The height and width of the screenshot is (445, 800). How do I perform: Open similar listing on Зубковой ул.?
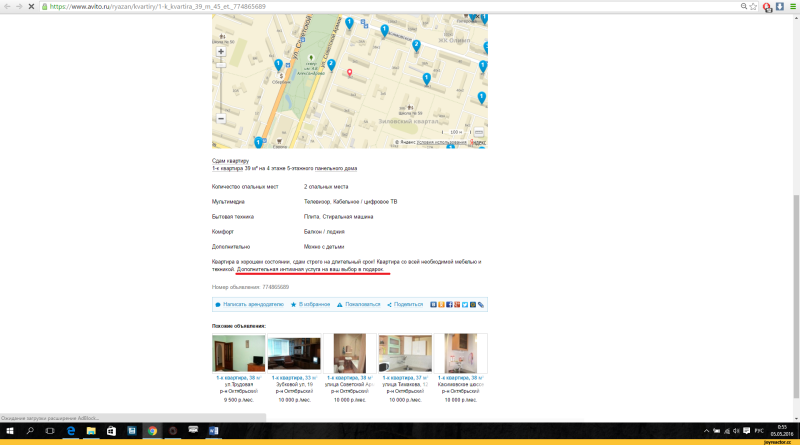pos(294,384)
